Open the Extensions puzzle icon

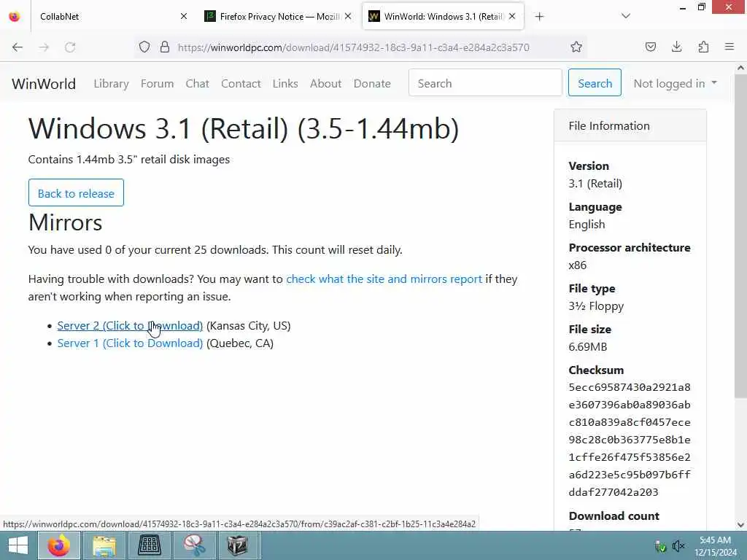pyautogui.click(x=703, y=47)
